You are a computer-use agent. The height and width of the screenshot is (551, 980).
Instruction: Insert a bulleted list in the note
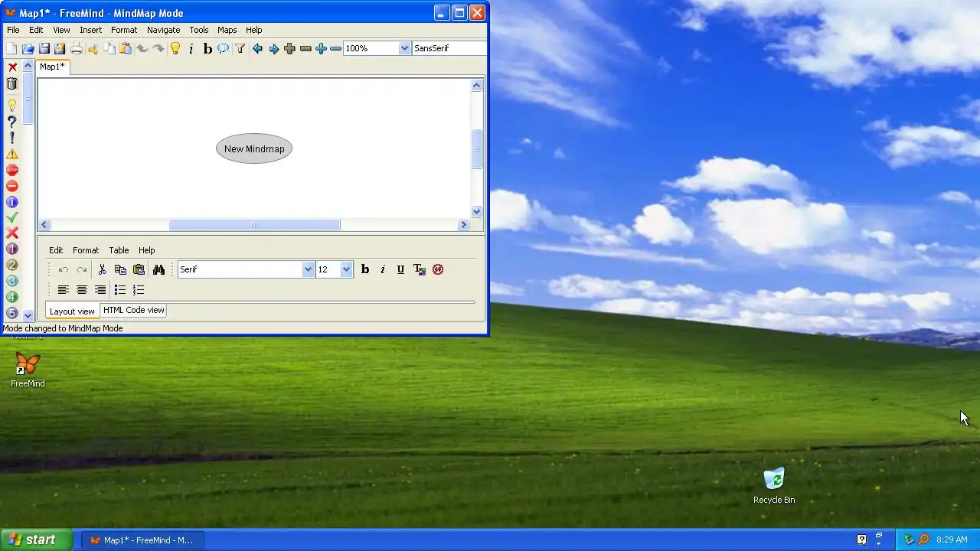pos(120,290)
